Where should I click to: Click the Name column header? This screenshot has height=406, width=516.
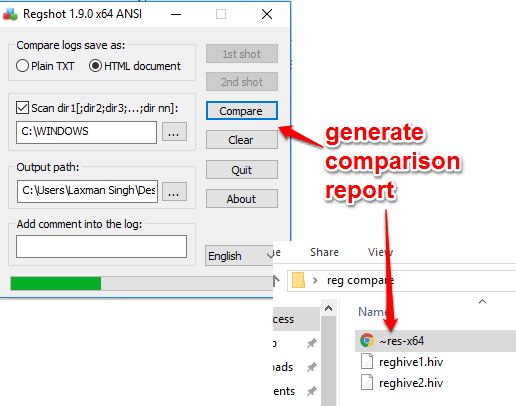tap(372, 312)
